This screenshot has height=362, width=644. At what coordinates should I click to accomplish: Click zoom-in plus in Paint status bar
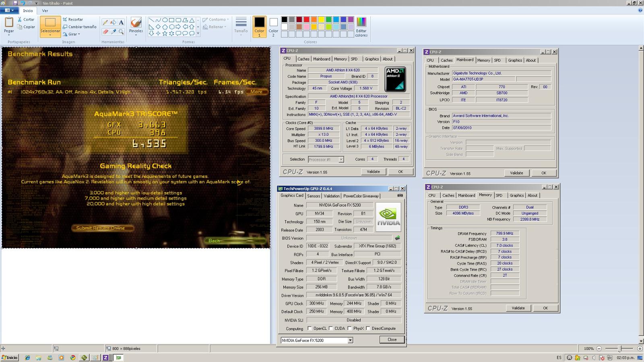[x=640, y=348]
